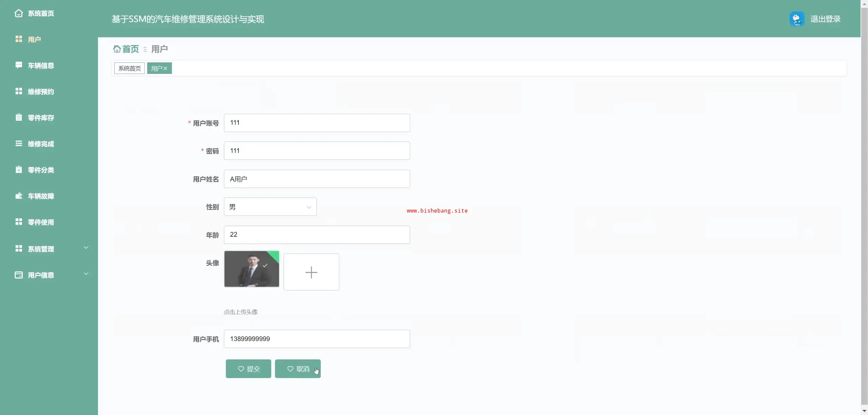Switch to the 系统首页 tab
This screenshot has height=415, width=868.
[x=130, y=68]
